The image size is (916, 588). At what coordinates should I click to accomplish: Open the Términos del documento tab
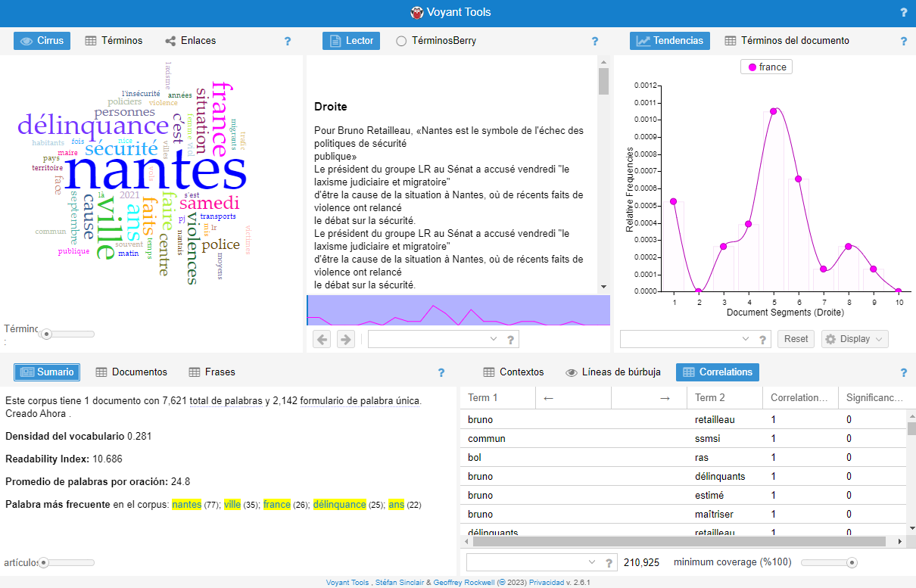coord(787,41)
